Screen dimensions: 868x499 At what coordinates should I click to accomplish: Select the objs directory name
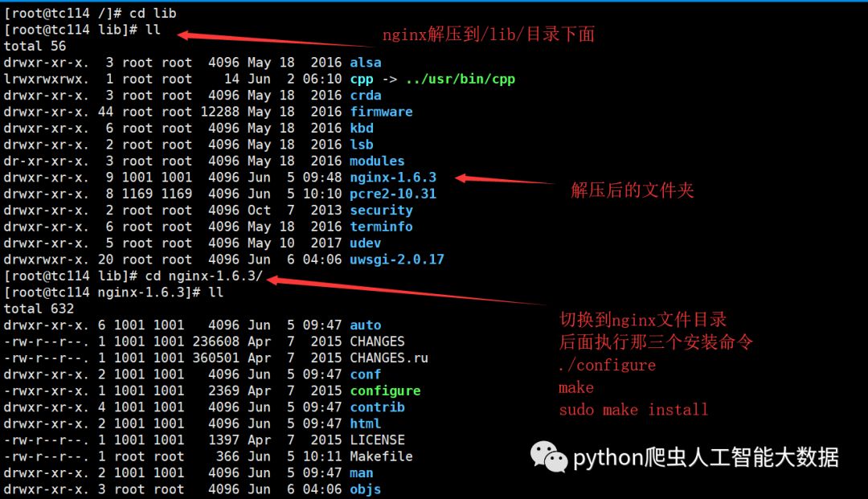366,489
